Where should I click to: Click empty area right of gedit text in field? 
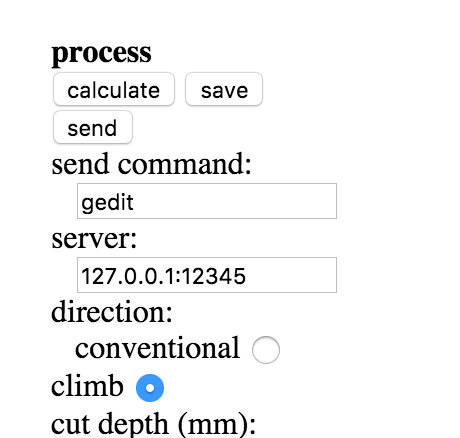point(233,201)
